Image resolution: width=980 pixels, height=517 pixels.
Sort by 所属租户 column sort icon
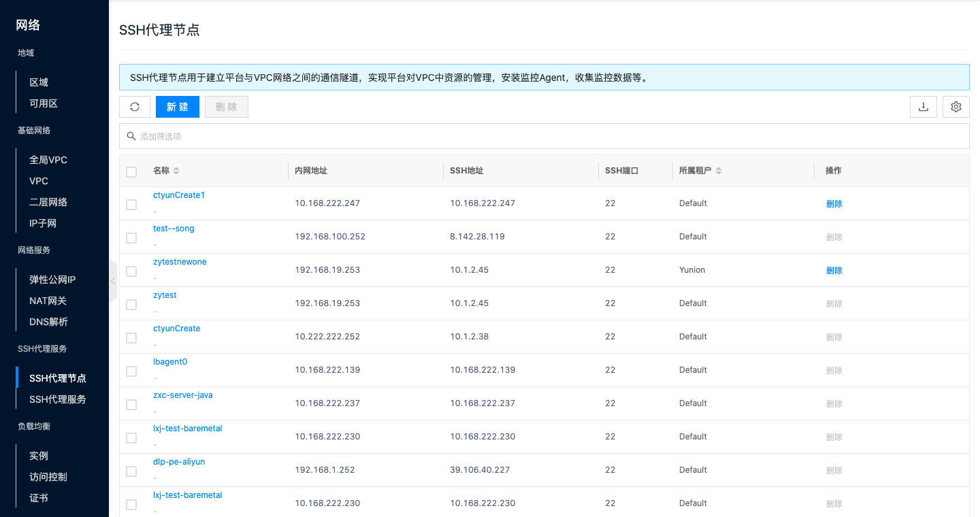click(x=719, y=171)
